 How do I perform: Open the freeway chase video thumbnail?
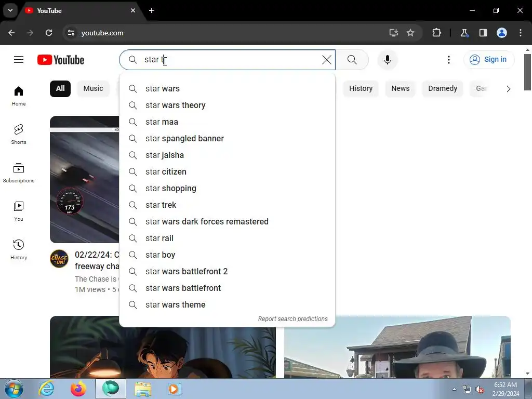point(85,179)
